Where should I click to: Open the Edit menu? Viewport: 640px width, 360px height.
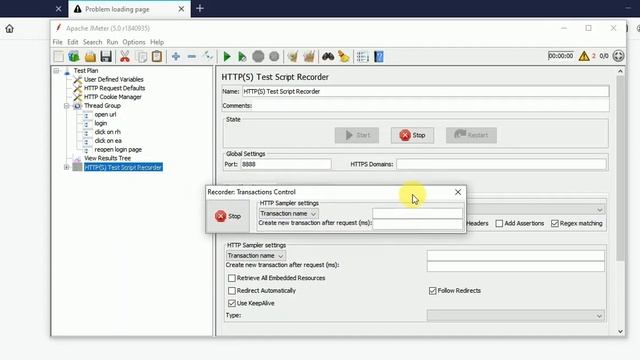point(73,42)
